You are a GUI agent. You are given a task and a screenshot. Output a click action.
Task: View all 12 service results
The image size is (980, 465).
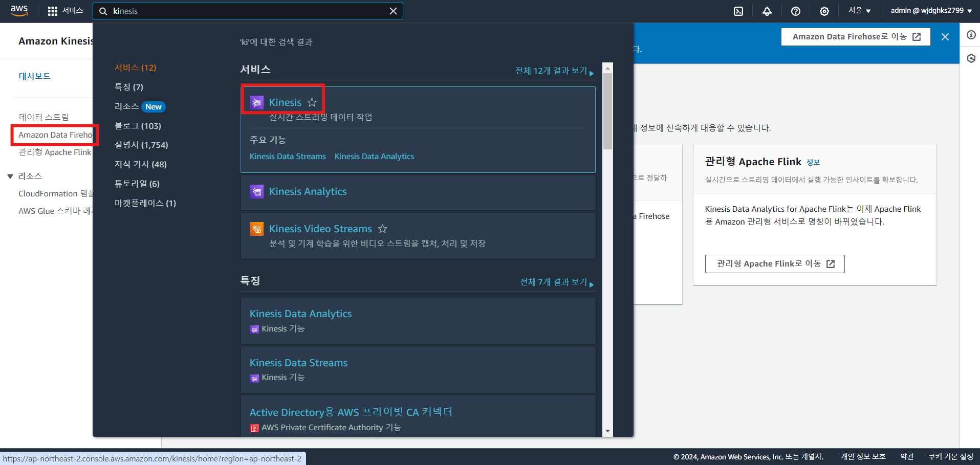coord(554,71)
